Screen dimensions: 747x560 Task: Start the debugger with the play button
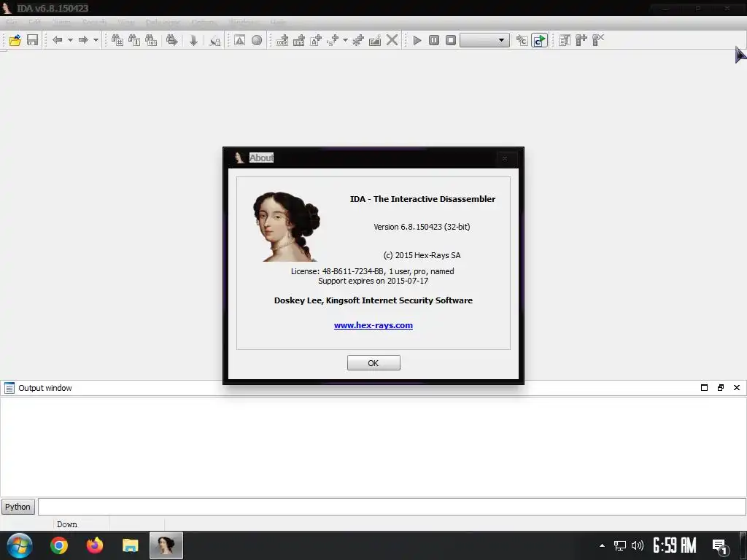click(x=417, y=40)
